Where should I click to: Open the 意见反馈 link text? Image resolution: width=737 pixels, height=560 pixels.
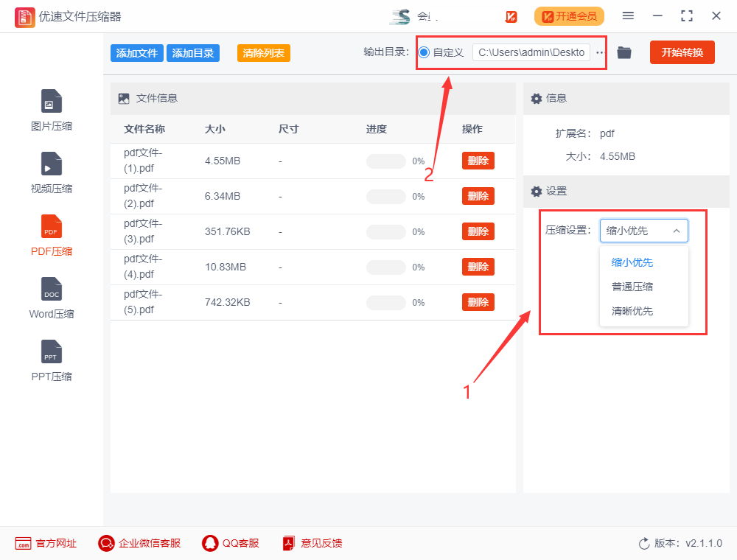(x=321, y=544)
